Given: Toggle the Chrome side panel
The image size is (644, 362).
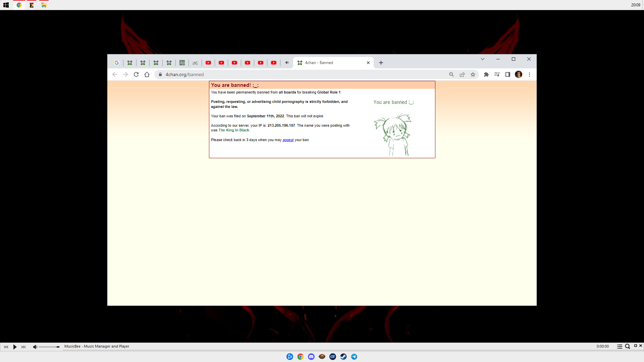Looking at the screenshot, I should point(508,74).
